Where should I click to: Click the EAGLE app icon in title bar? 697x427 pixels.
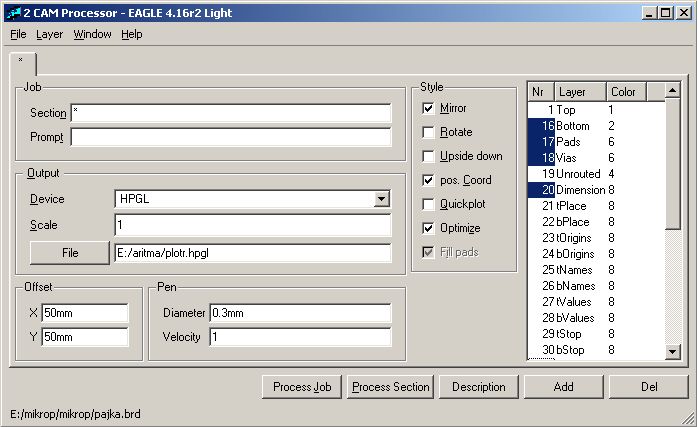tap(13, 13)
